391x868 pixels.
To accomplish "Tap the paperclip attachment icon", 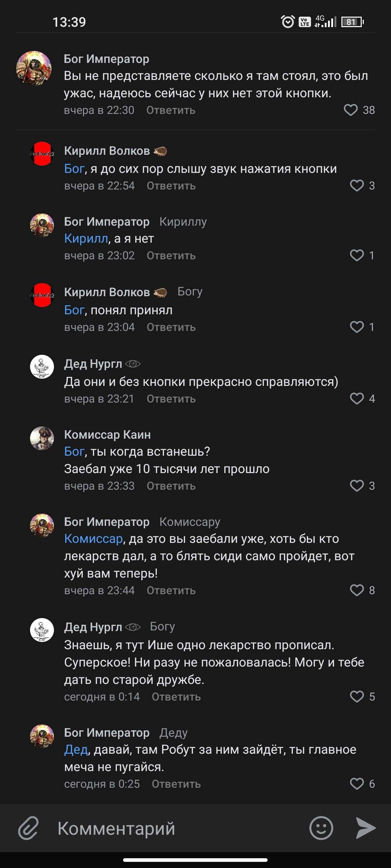I will click(x=28, y=828).
